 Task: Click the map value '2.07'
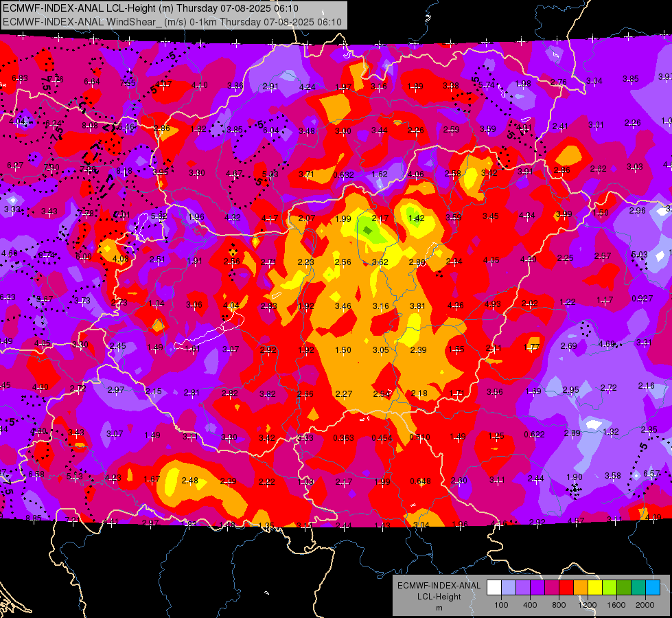(307, 218)
